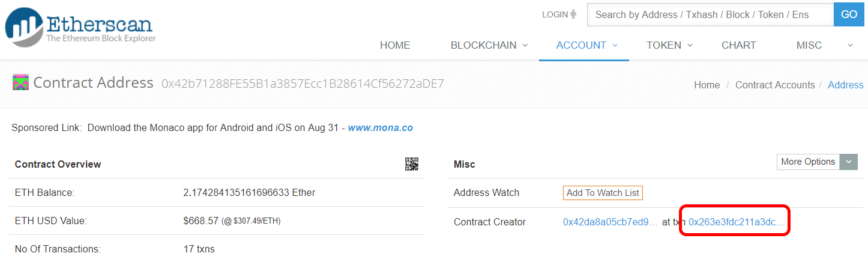Click the contract address identicon
Viewport: 868px width, 259px height.
[20, 82]
